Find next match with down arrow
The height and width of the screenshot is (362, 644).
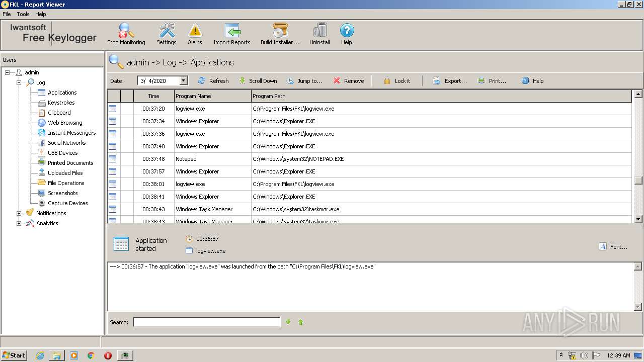(x=288, y=322)
